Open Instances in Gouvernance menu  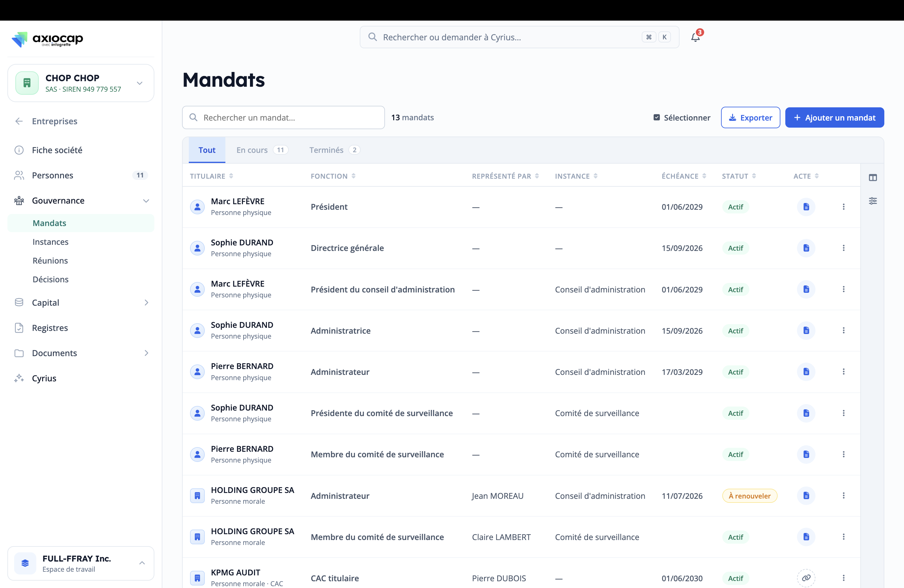click(x=81, y=242)
